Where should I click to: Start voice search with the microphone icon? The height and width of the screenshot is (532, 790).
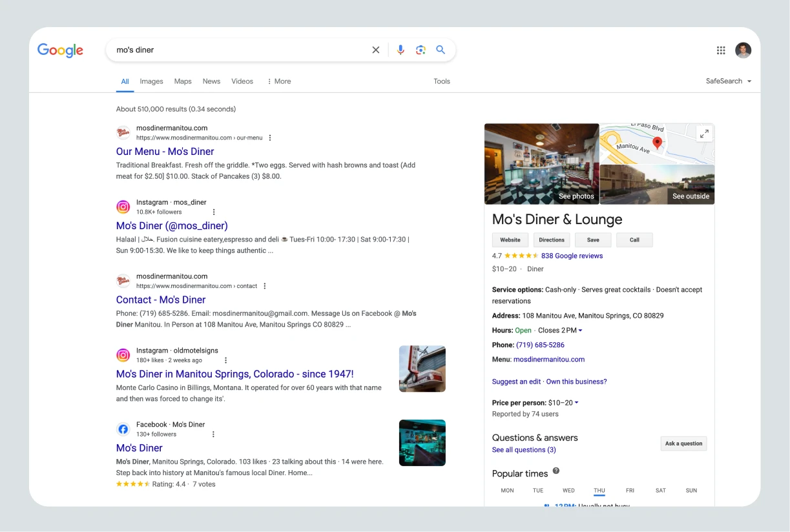[x=400, y=50]
